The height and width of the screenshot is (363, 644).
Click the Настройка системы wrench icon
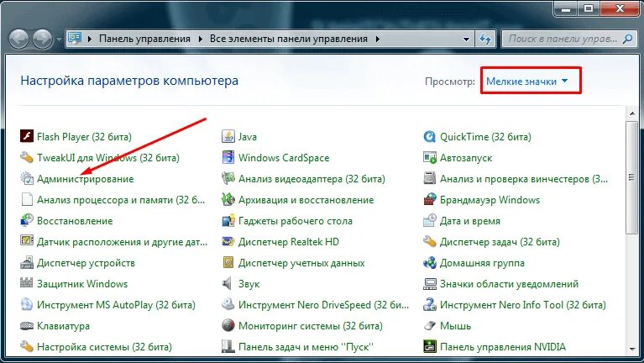pyautogui.click(x=27, y=347)
